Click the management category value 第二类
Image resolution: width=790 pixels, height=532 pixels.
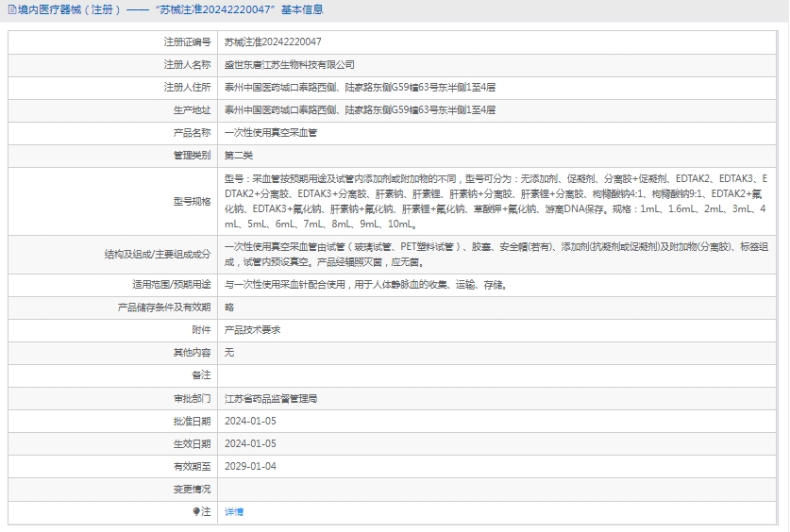(239, 156)
